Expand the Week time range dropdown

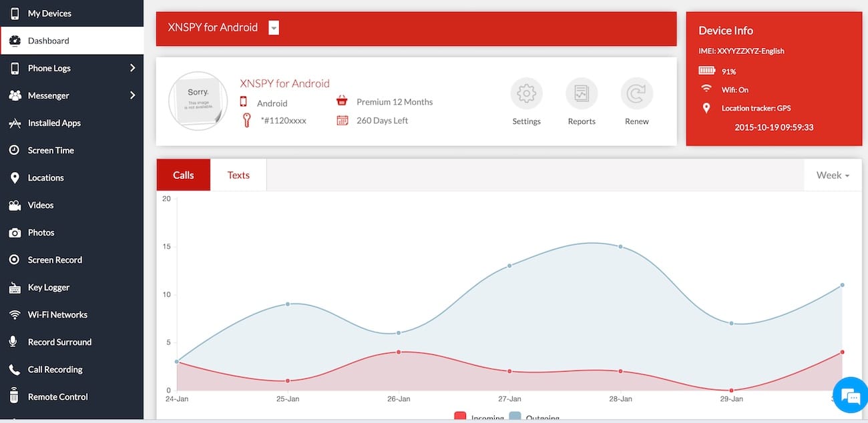tap(833, 175)
